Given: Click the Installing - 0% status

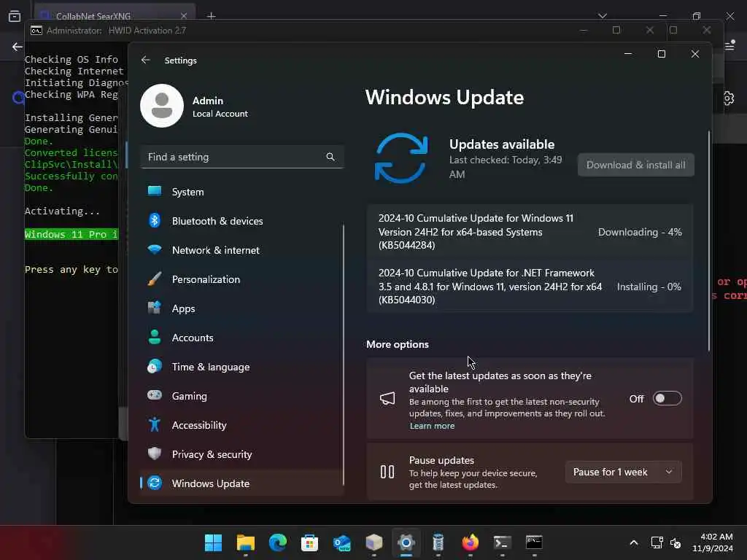Looking at the screenshot, I should [x=649, y=287].
